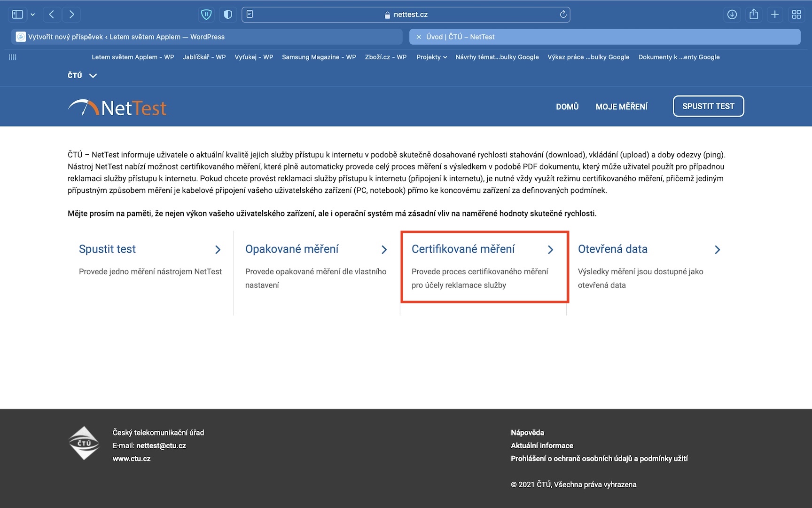
Task: Switch to the WordPress new post tab
Action: tap(207, 37)
